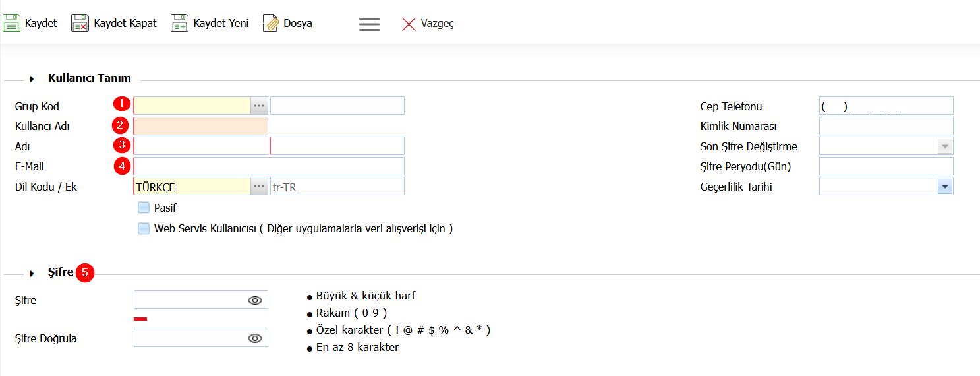Open Grup Kod lookup ellipsis button
This screenshot has height=376, width=980.
[259, 106]
